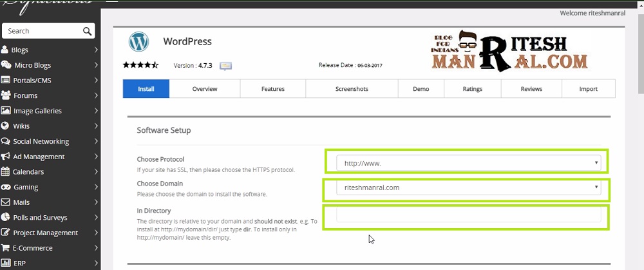Viewport: 644px width, 270px height.
Task: Click the Software Setup heading
Action: click(164, 130)
